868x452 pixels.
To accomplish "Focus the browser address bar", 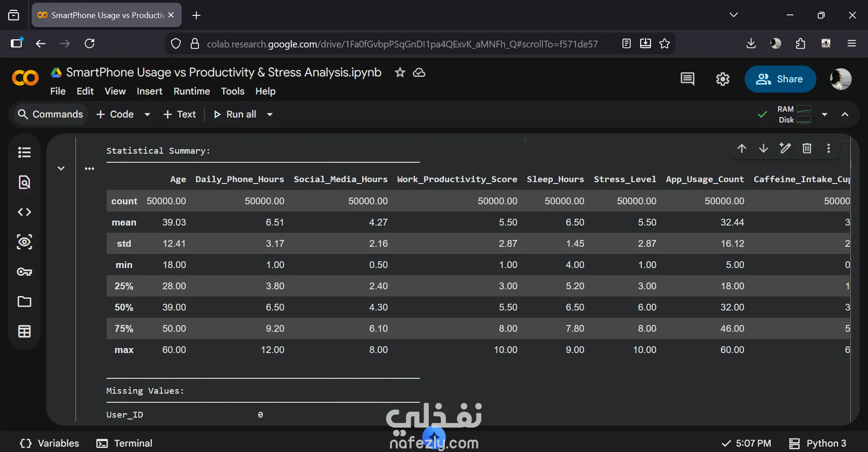I will (402, 44).
